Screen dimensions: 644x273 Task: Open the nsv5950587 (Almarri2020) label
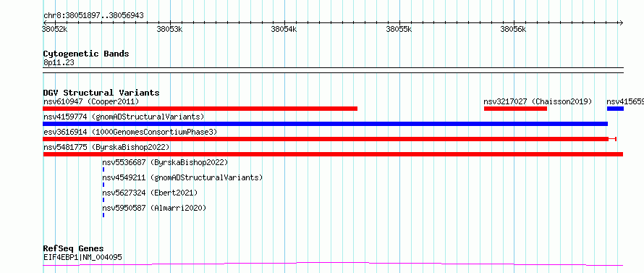pyautogui.click(x=154, y=208)
